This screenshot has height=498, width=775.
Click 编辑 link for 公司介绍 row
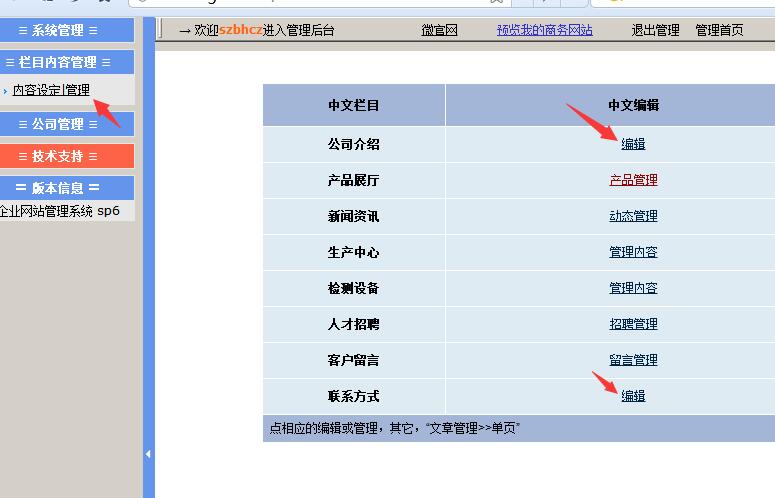(x=633, y=144)
